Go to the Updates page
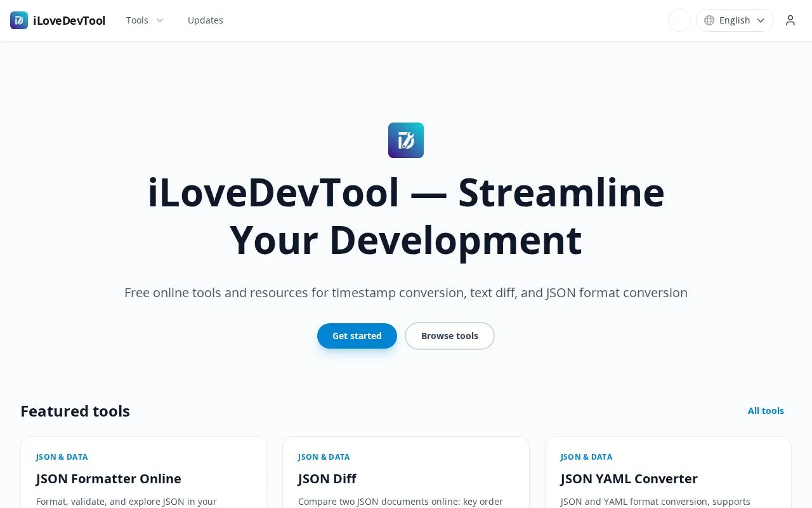Image resolution: width=812 pixels, height=508 pixels. 206,20
